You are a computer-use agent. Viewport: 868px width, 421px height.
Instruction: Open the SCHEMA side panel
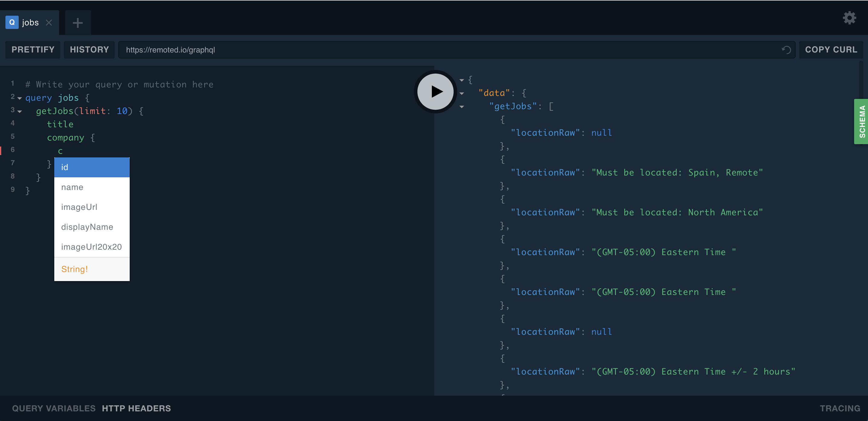(x=862, y=122)
